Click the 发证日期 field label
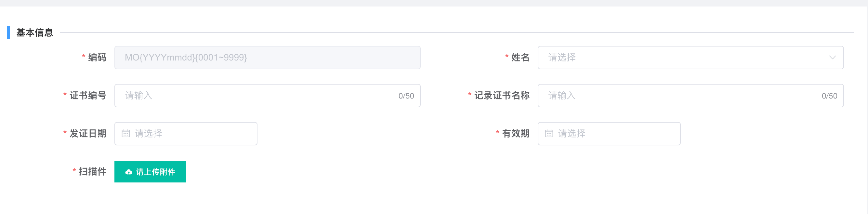Image resolution: width=868 pixels, height=214 pixels. (87, 133)
